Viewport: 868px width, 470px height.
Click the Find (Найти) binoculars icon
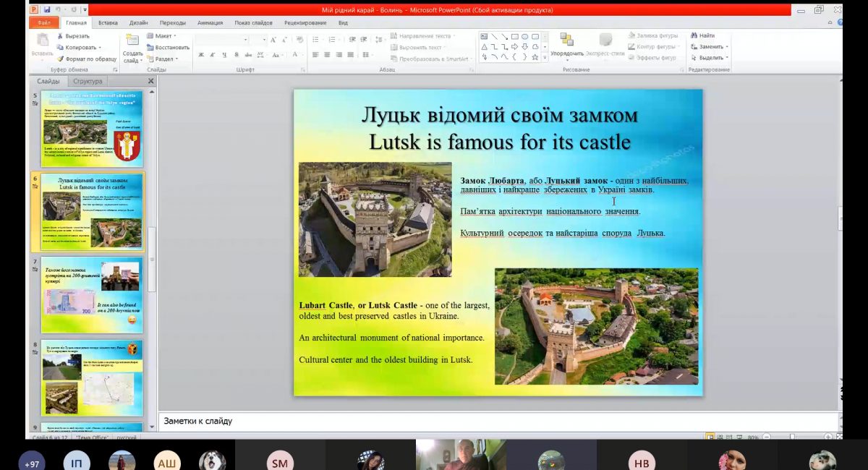coord(694,35)
